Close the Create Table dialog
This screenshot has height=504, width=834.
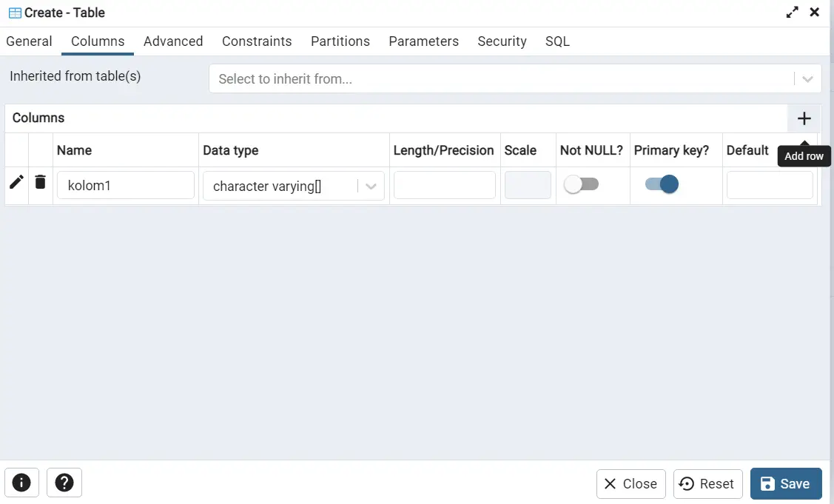click(630, 483)
